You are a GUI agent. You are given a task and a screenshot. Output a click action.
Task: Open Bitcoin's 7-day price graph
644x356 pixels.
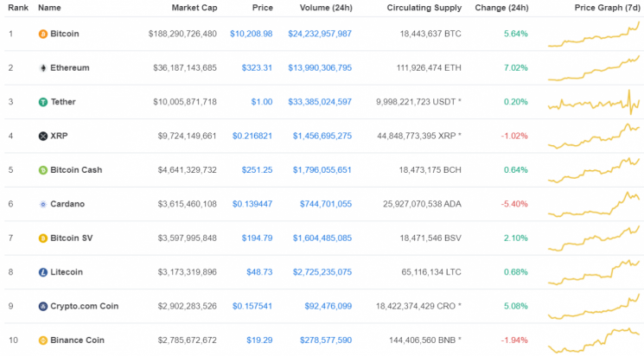(x=594, y=34)
